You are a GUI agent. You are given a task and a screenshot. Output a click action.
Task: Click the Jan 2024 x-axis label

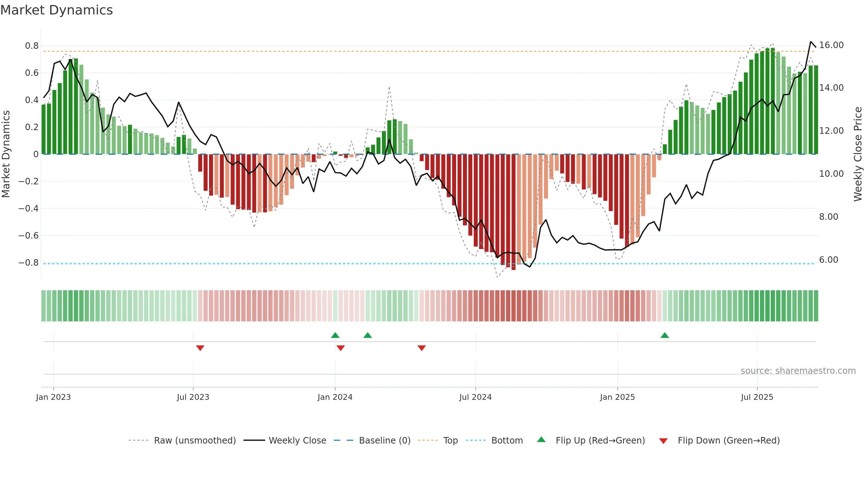tap(335, 397)
